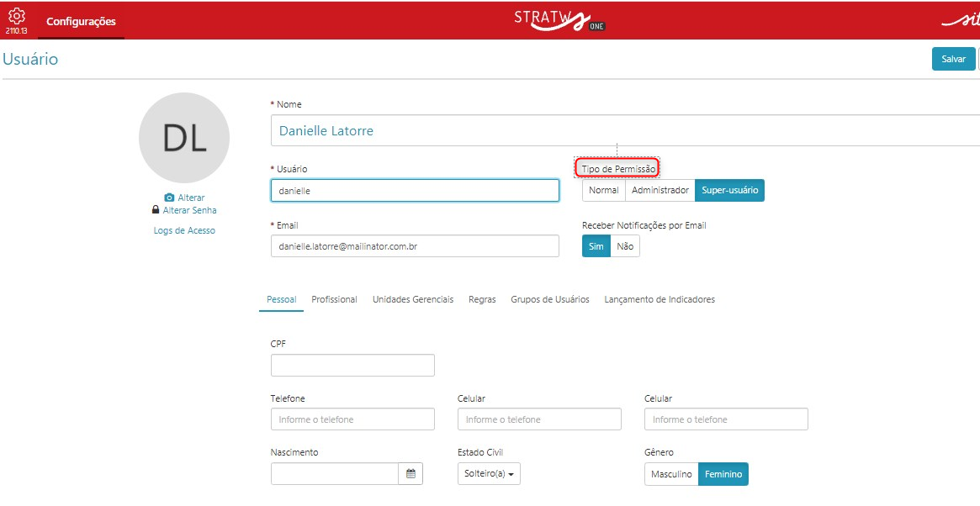The width and height of the screenshot is (980, 506).
Task: Open the Estado Civil dropdown
Action: (489, 473)
